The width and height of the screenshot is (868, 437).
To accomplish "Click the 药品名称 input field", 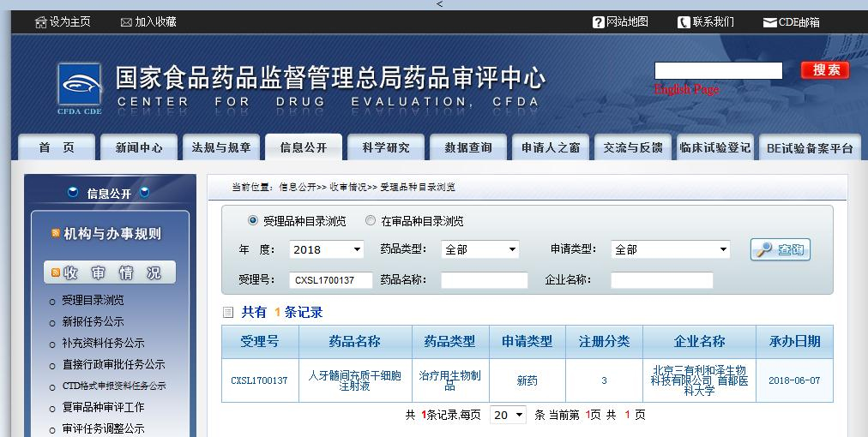I will coord(485,280).
